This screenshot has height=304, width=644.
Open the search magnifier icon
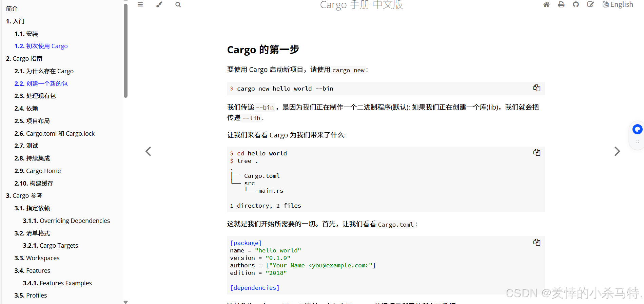coord(178,4)
